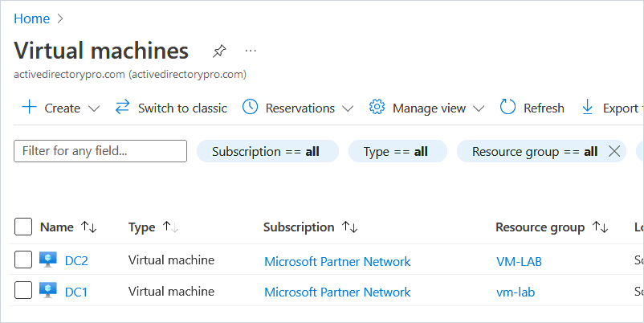
Task: Click the Type column header text
Action: (141, 227)
